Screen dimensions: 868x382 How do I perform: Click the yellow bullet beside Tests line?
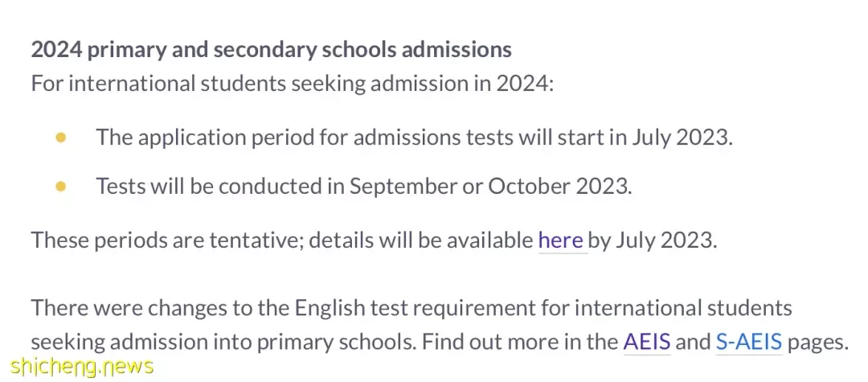tap(61, 187)
